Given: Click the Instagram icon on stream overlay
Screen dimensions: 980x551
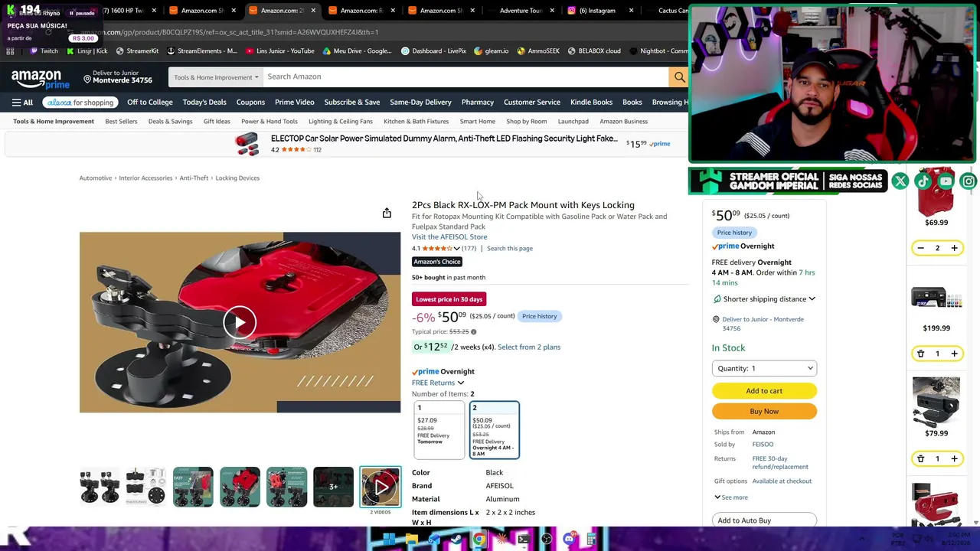Looking at the screenshot, I should click(x=969, y=181).
